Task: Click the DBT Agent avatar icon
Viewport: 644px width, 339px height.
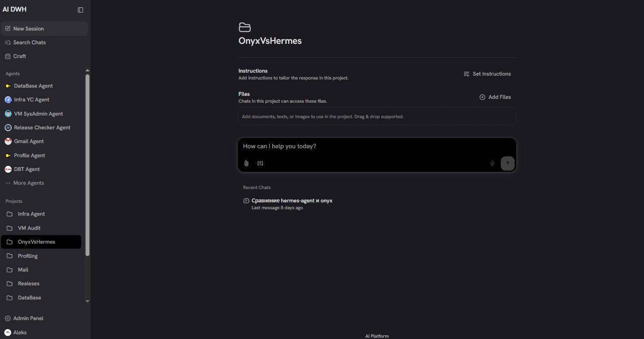Action: (8, 169)
